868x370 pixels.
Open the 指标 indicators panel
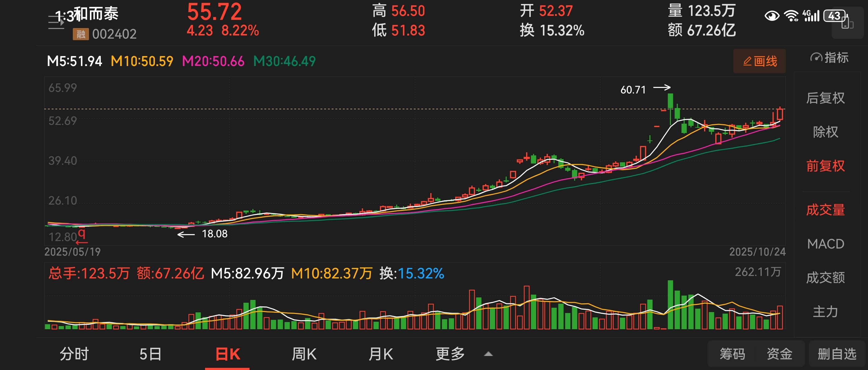coord(829,58)
